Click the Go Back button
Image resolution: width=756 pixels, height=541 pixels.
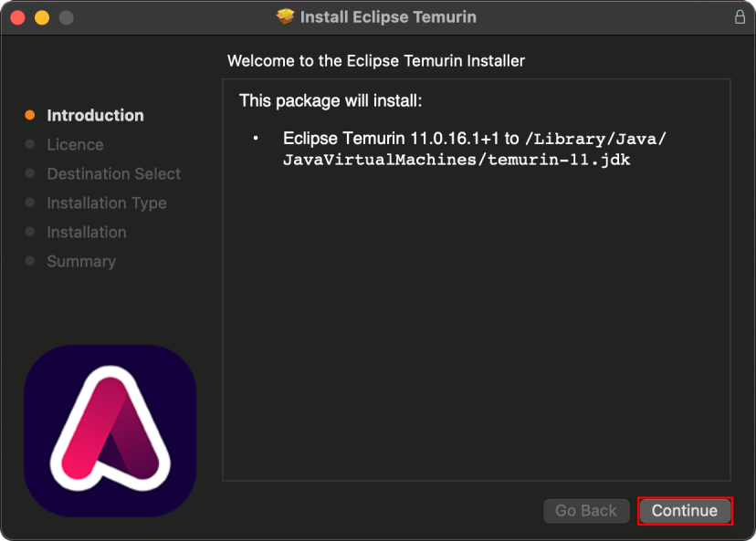point(586,511)
